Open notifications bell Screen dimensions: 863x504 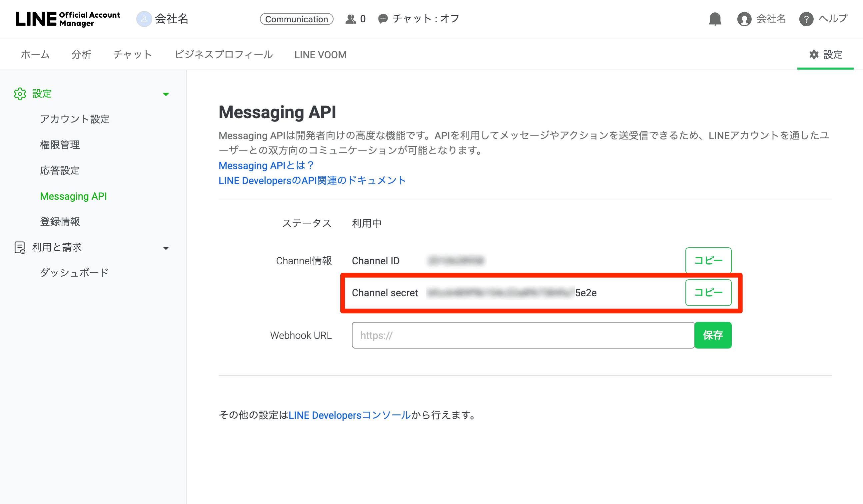(715, 19)
